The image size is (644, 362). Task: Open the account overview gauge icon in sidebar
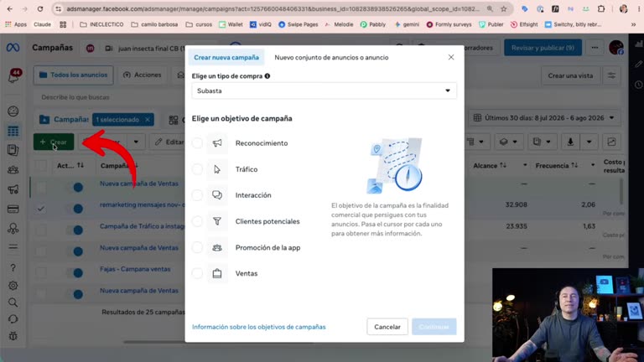[x=13, y=111]
